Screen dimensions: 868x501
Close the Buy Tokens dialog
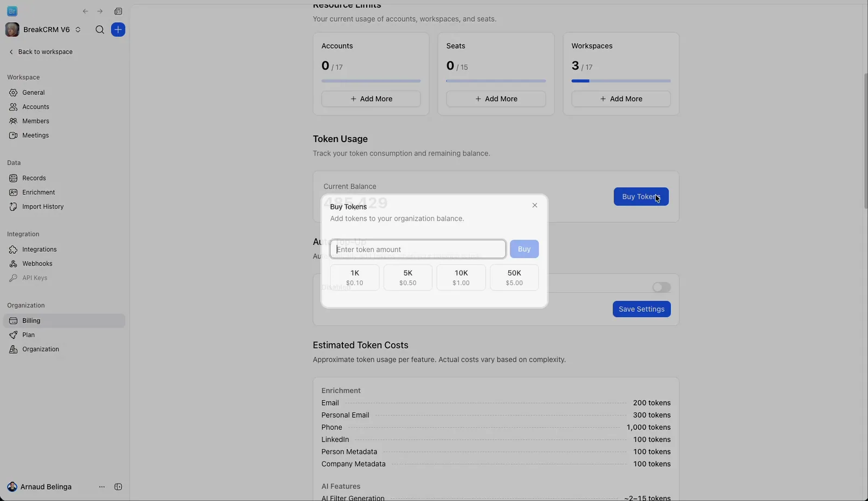point(535,205)
